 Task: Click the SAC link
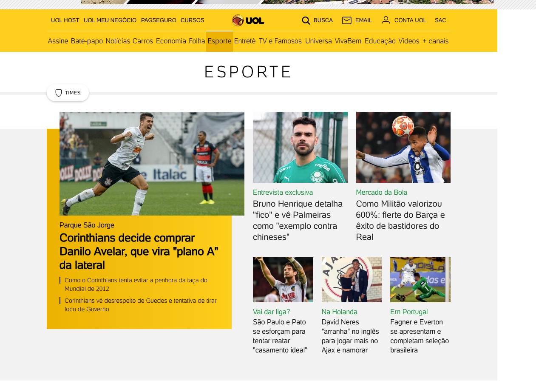click(x=440, y=20)
